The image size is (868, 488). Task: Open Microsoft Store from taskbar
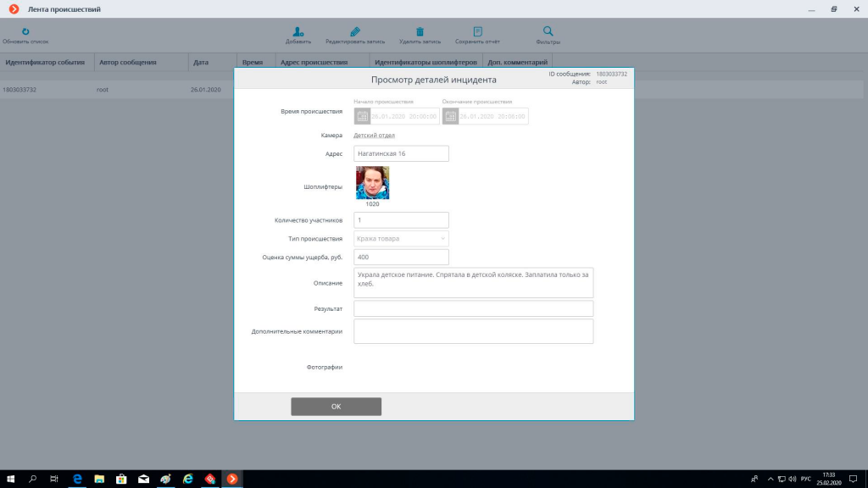point(121,480)
